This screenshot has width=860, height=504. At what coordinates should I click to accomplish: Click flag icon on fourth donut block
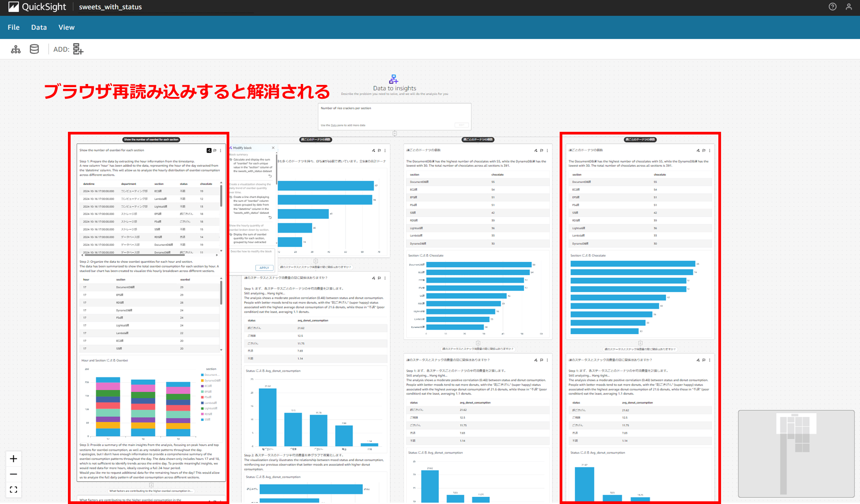coord(704,151)
